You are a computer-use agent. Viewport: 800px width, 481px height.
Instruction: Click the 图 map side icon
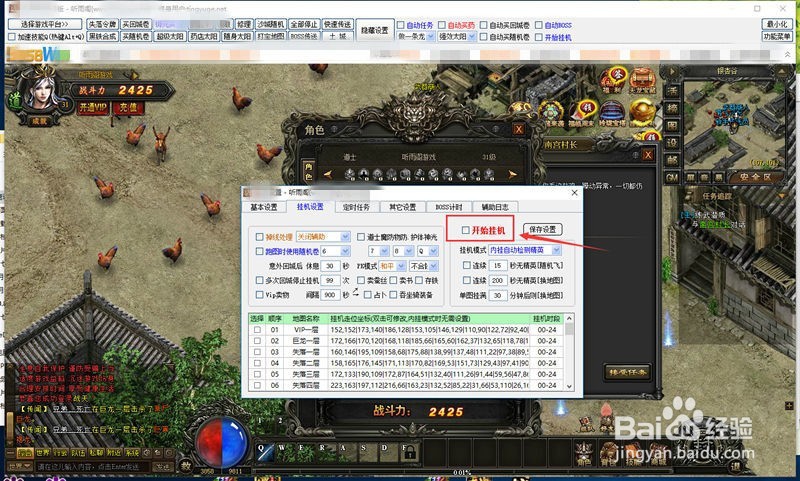672,125
